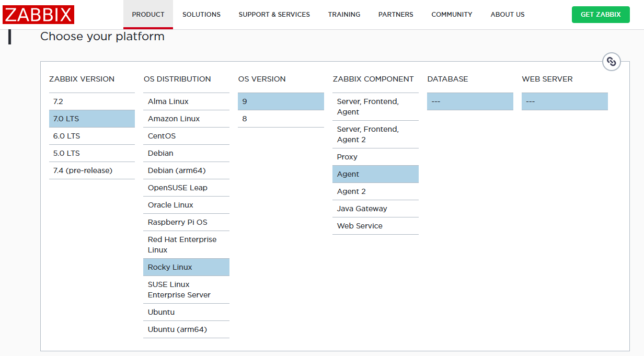Image resolution: width=644 pixels, height=356 pixels.
Task: Select the Red Hat Enterprise Linux distribution
Action: click(x=187, y=245)
